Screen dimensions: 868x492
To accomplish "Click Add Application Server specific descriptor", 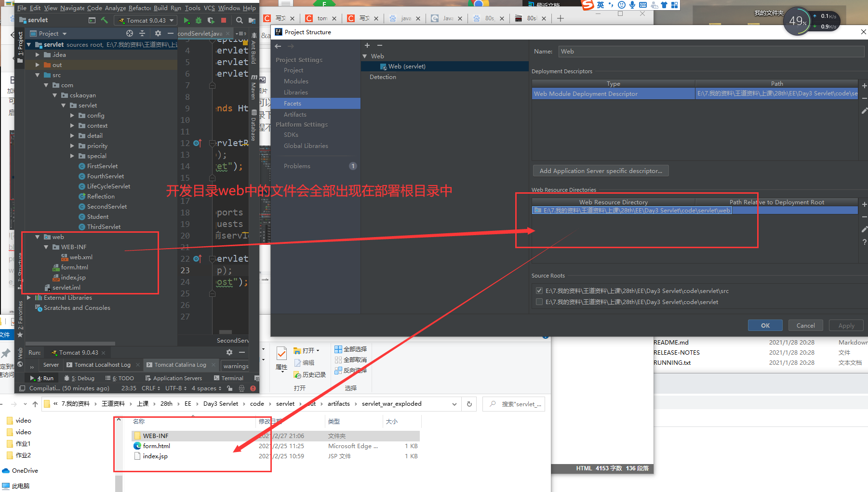I will pos(601,171).
